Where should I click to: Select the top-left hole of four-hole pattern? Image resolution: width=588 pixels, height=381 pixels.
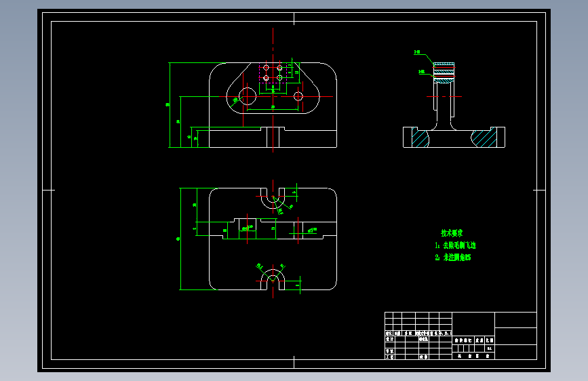[x=266, y=68]
